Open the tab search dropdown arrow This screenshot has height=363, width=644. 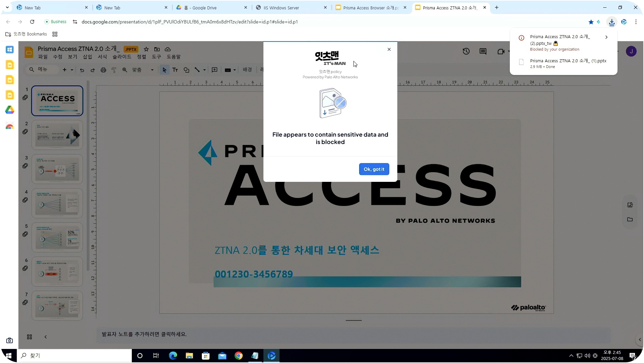7,7
